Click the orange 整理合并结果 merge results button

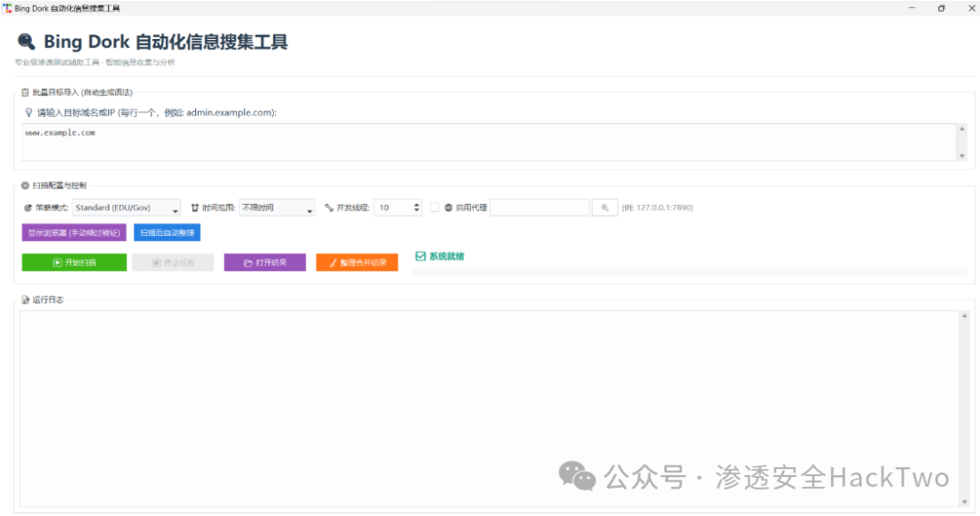pyautogui.click(x=357, y=262)
